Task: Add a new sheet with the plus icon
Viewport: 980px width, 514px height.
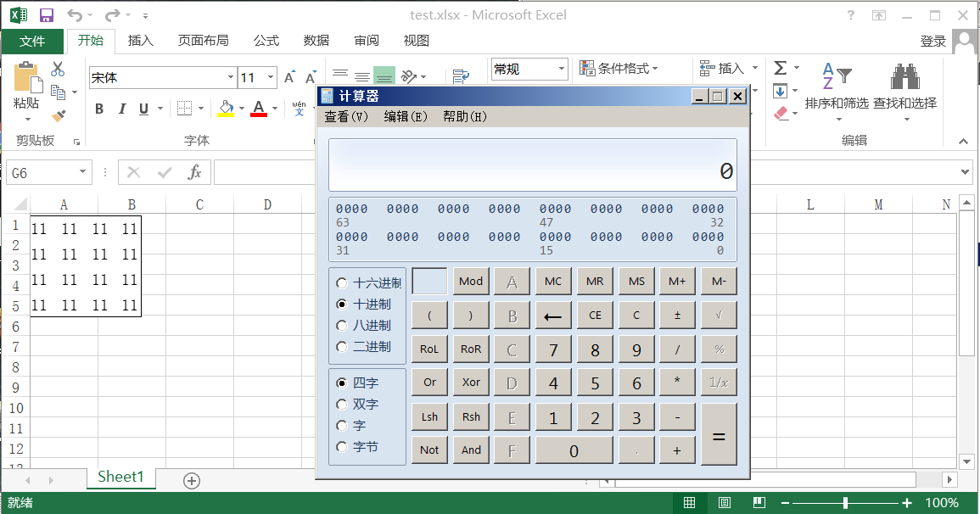Action: click(192, 481)
